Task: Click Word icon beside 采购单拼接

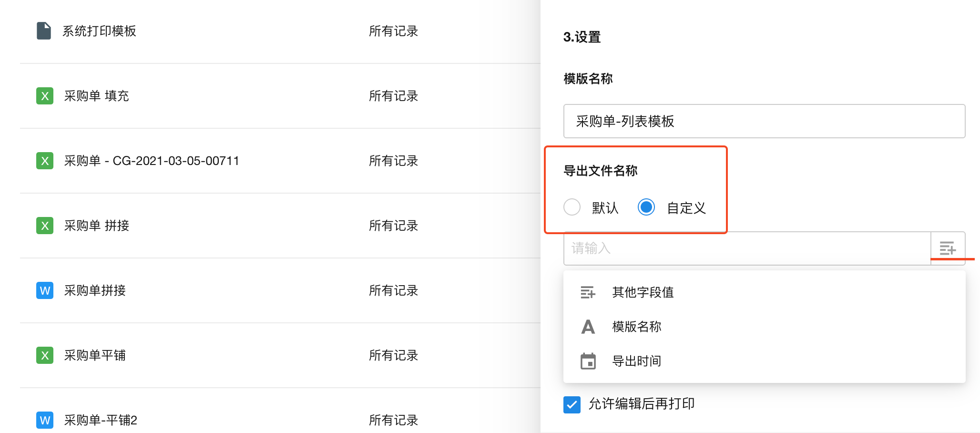Action: click(x=45, y=290)
